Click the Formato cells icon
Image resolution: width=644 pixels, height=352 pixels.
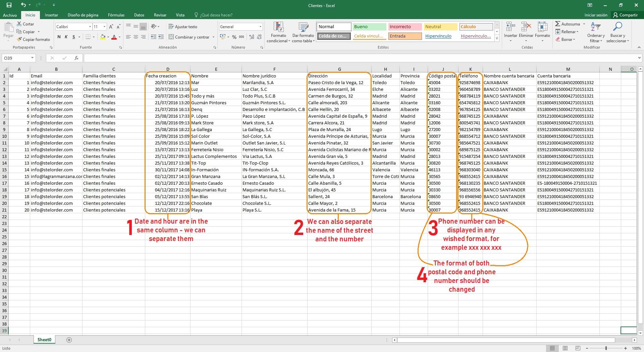point(542,27)
